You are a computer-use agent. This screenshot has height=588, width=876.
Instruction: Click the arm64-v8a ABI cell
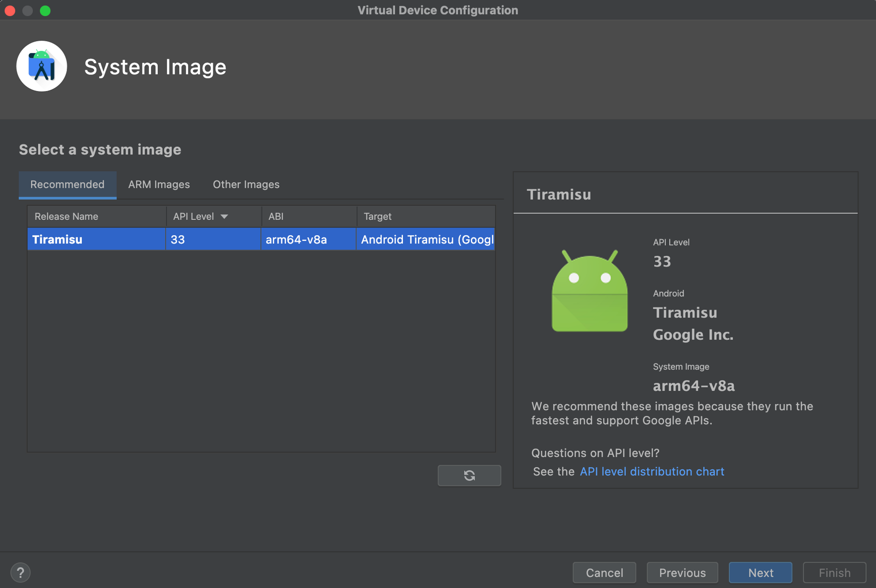(x=297, y=239)
